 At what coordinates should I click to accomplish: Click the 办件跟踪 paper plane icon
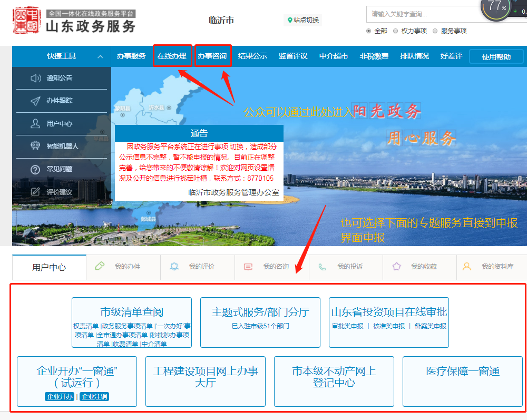pos(35,101)
